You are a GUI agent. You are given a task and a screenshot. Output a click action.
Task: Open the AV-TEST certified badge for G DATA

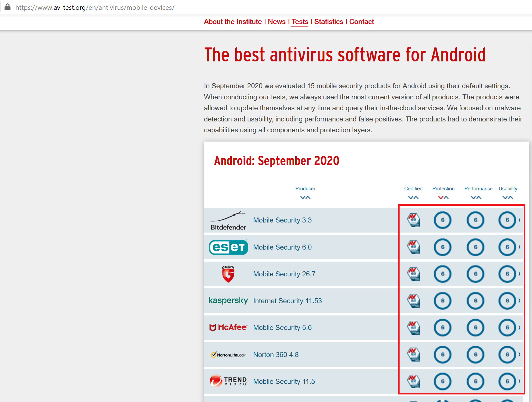pos(413,274)
